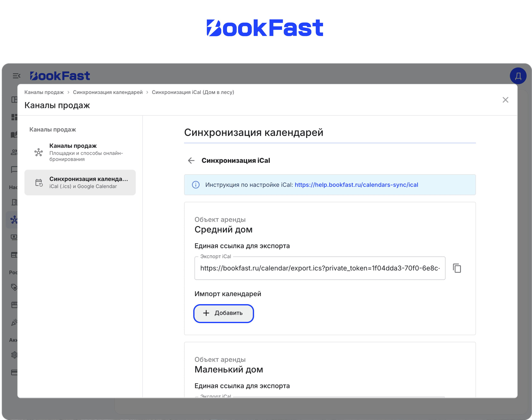Click the BookFast logo in header

tap(60, 76)
